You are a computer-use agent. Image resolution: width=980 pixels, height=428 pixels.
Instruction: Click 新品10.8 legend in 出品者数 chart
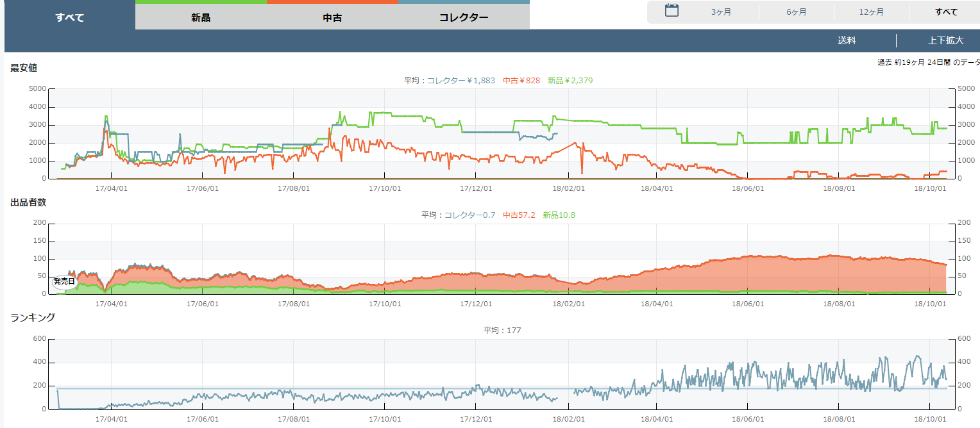559,215
